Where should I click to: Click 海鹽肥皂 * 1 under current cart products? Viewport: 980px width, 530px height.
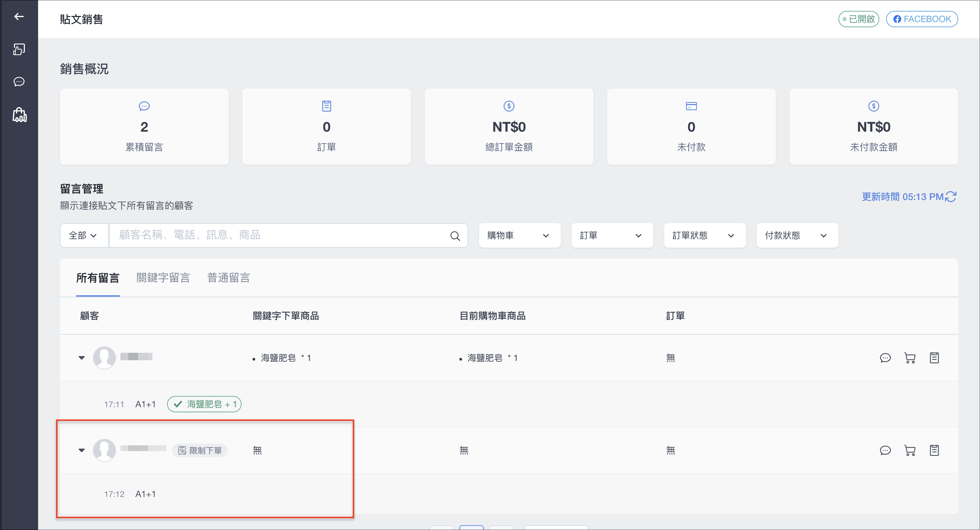tap(492, 358)
